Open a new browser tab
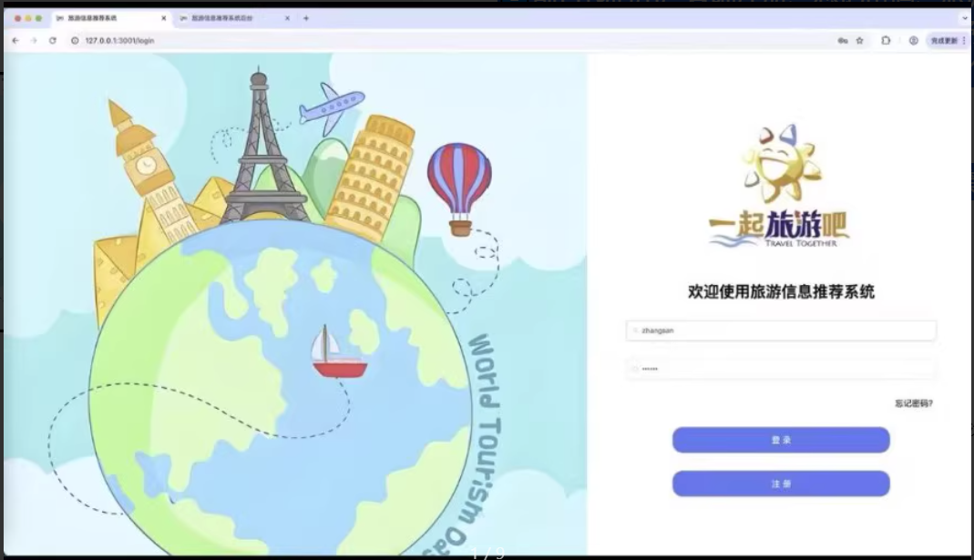Viewport: 974px width, 560px height. point(306,18)
